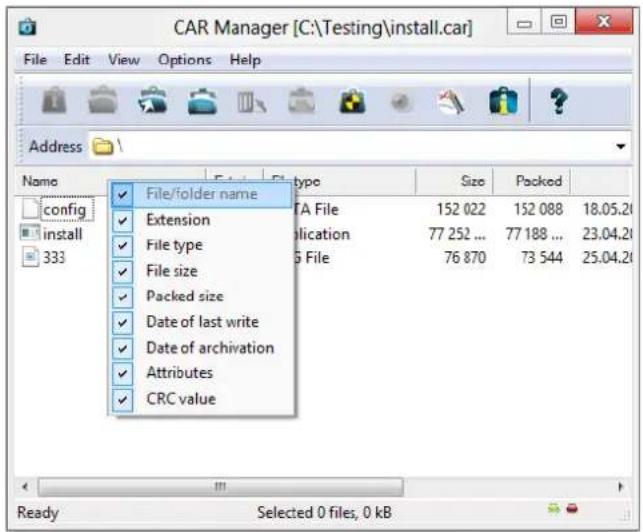Click the bag icon with white arrow

click(x=153, y=100)
